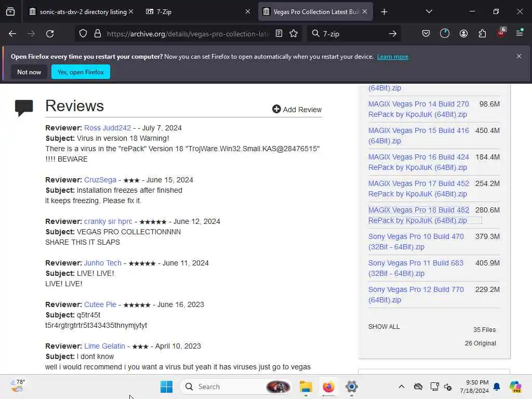This screenshot has height=399, width=532.
Task: Open uBlock Origin extension icon
Action: [501, 33]
